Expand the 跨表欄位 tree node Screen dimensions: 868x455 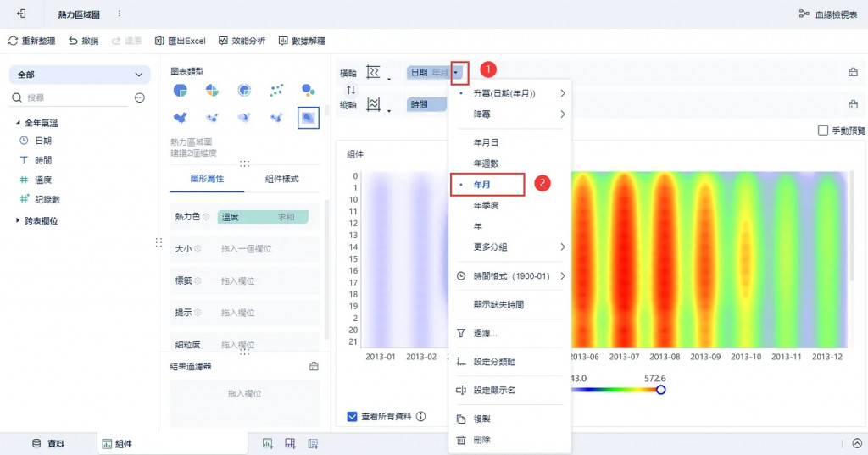click(x=19, y=220)
